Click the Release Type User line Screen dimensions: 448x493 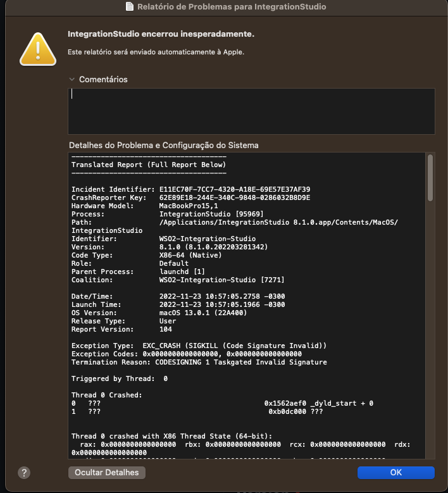[x=123, y=321]
